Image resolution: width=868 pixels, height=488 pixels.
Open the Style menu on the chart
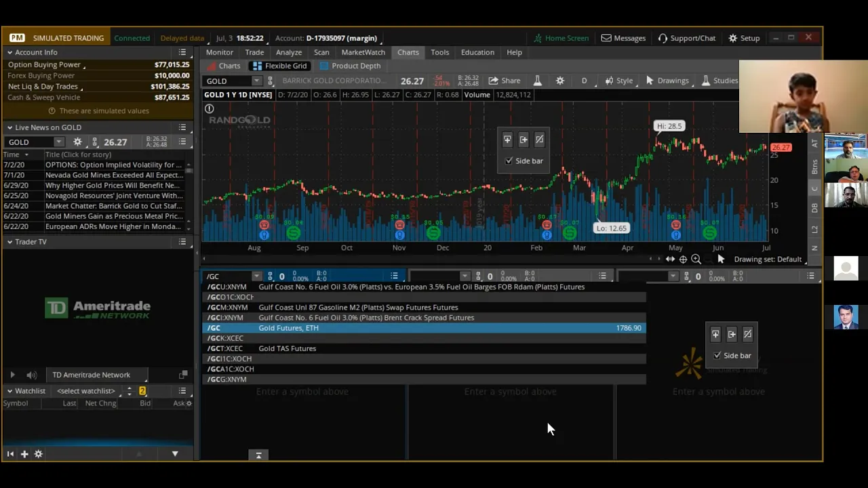[618, 81]
